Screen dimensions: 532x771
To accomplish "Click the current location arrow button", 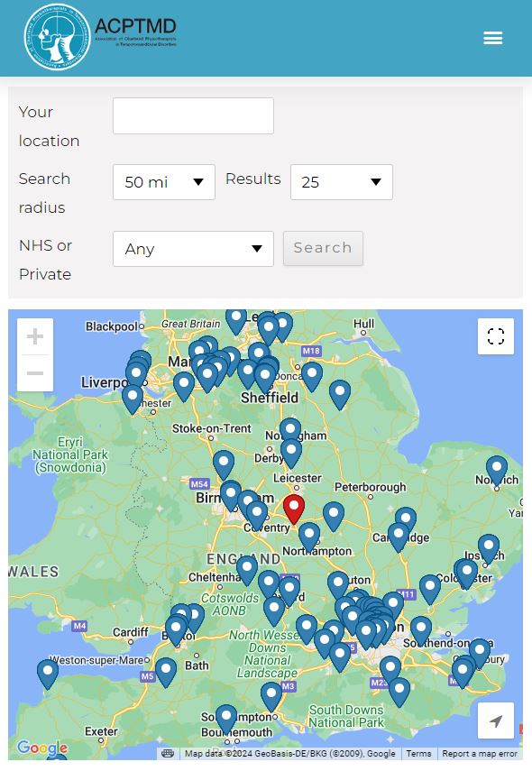I will point(496,721).
